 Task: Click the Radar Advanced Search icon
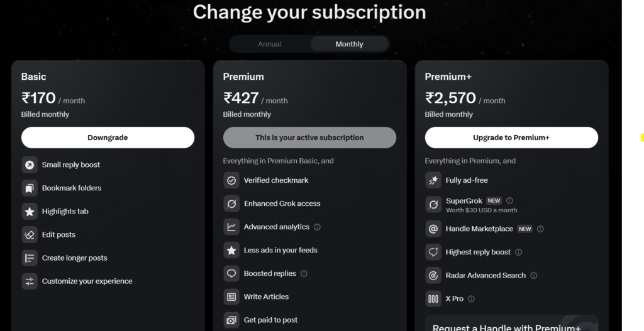coord(433,275)
